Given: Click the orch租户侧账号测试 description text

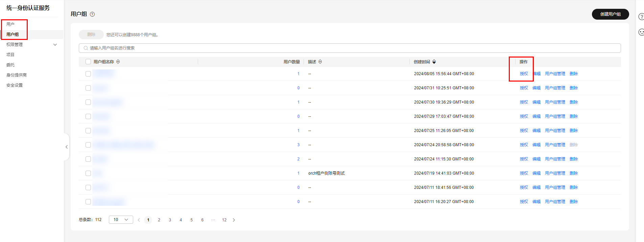Looking at the screenshot, I should click(326, 173).
